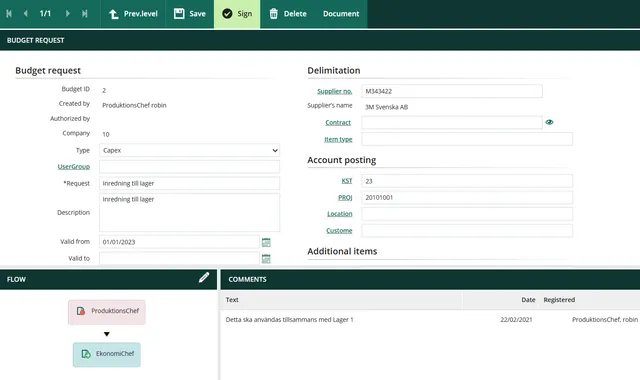640x380 pixels.
Task: Open Type dropdown showing Capex
Action: coord(189,150)
